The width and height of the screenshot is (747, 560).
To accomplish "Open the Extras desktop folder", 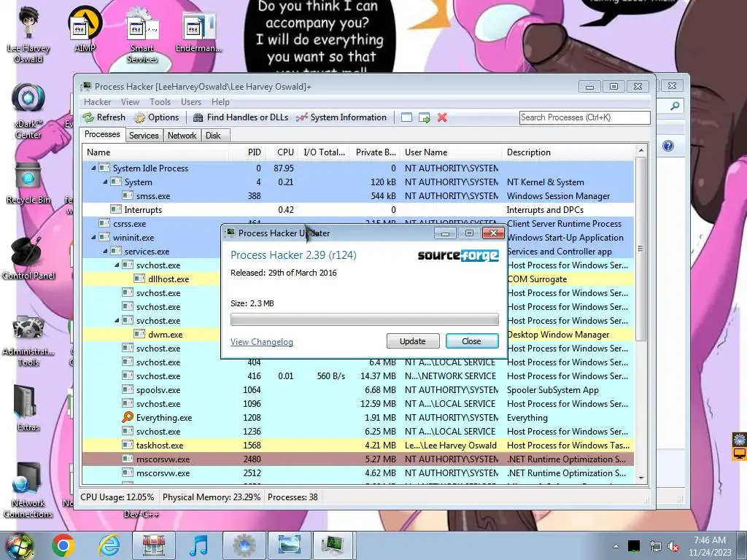I will click(28, 408).
